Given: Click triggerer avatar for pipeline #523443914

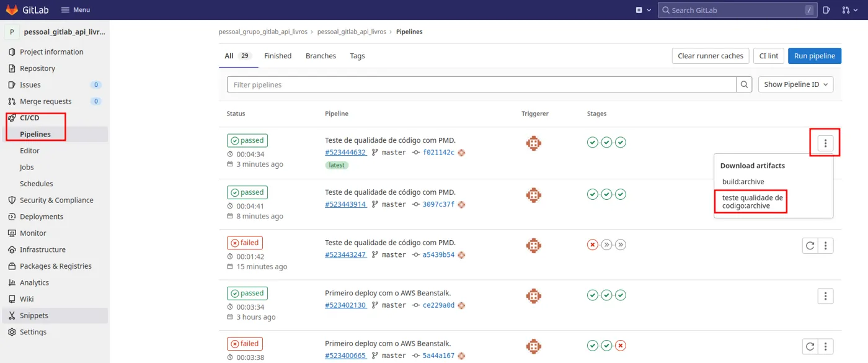Looking at the screenshot, I should pyautogui.click(x=533, y=195).
